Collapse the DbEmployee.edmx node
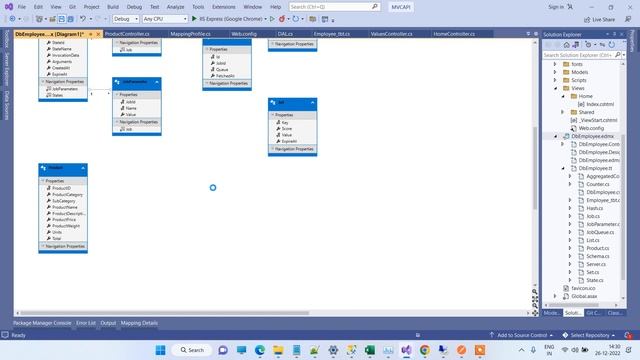Screen dimensions: 640x360 555,136
